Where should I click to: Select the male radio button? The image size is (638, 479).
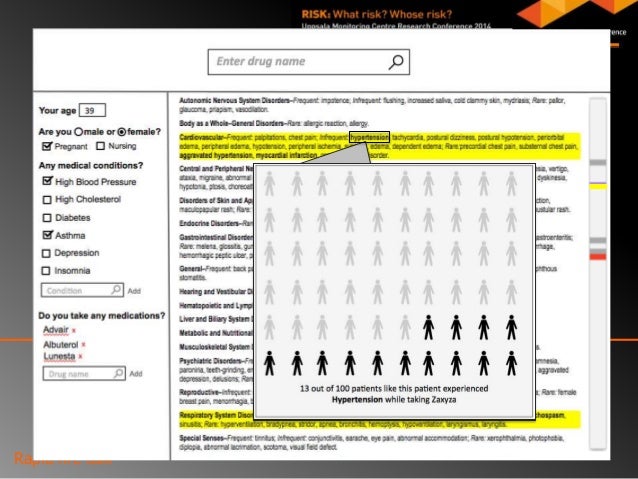(79, 132)
